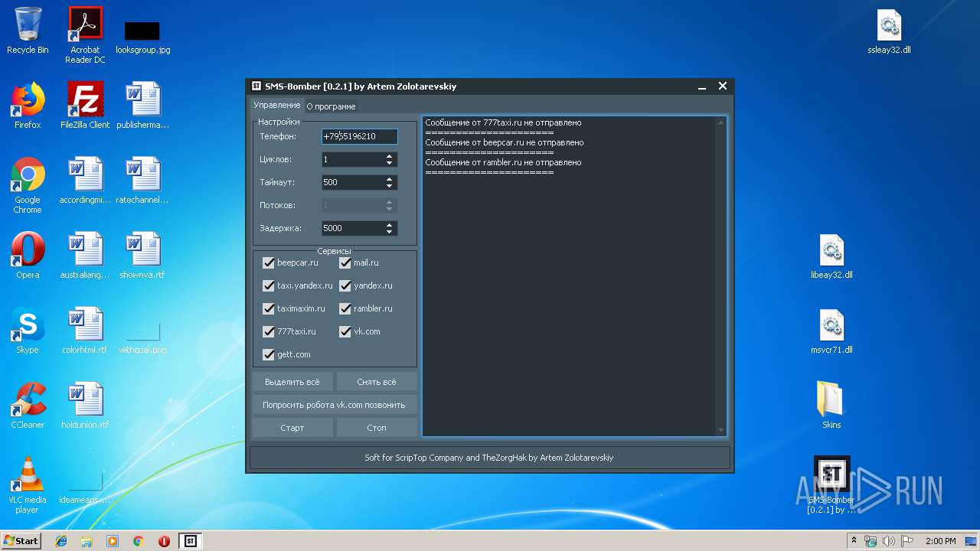The width and height of the screenshot is (980, 551).
Task: Open the Skins folder
Action: click(831, 406)
